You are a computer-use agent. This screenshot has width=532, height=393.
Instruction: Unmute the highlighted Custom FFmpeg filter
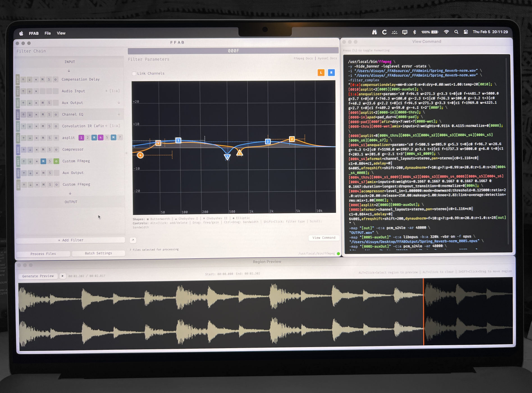[x=43, y=161]
